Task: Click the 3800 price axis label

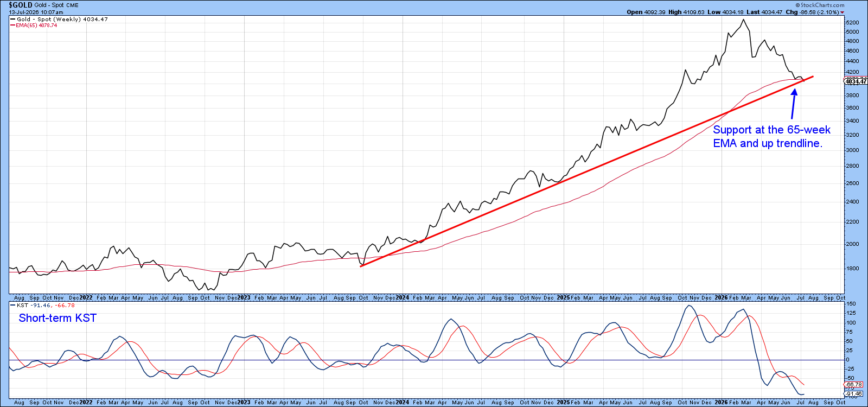Action: click(x=852, y=96)
